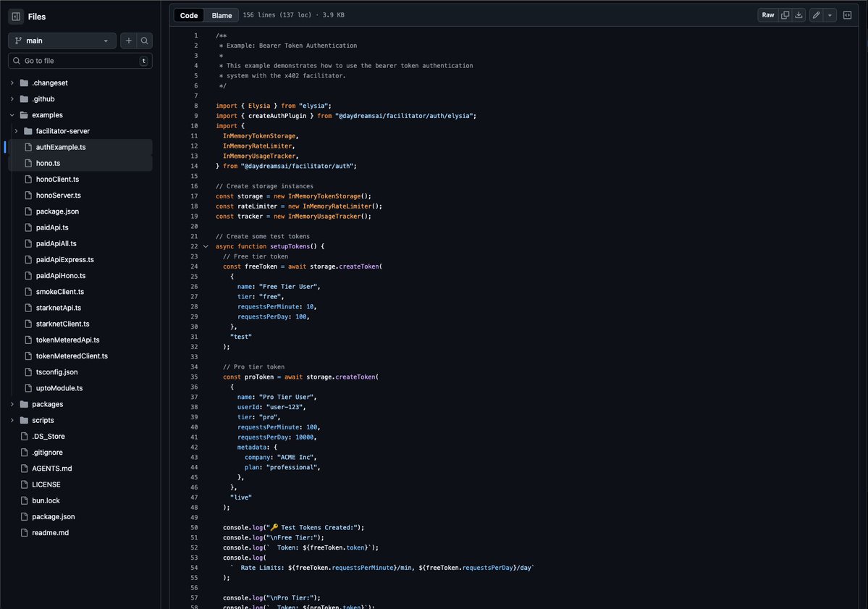Open readme.md file
Viewport: 868px width, 609px height.
click(50, 532)
